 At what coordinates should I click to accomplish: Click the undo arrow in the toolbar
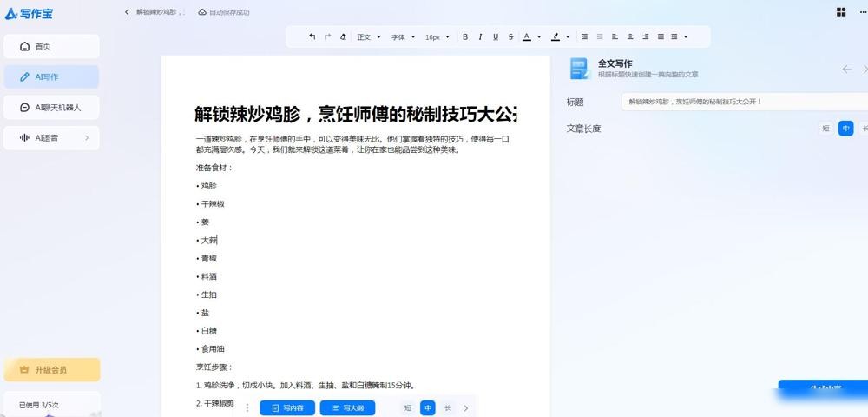click(312, 37)
